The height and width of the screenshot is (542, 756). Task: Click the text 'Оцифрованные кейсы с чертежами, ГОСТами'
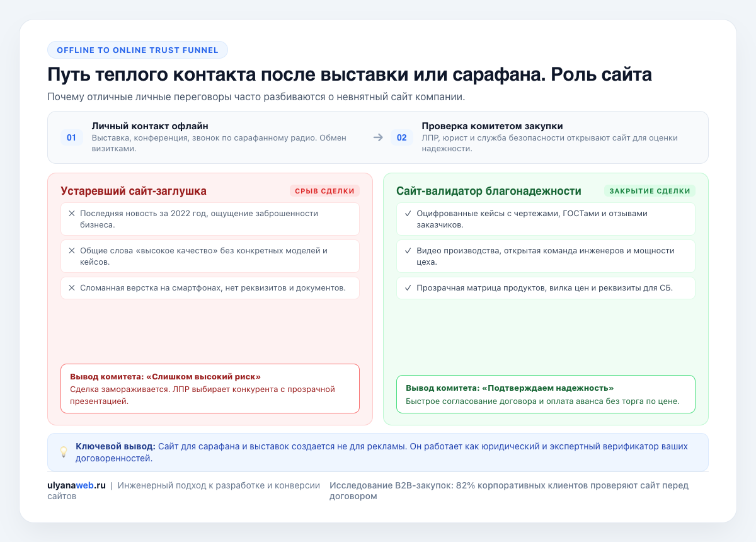point(532,219)
